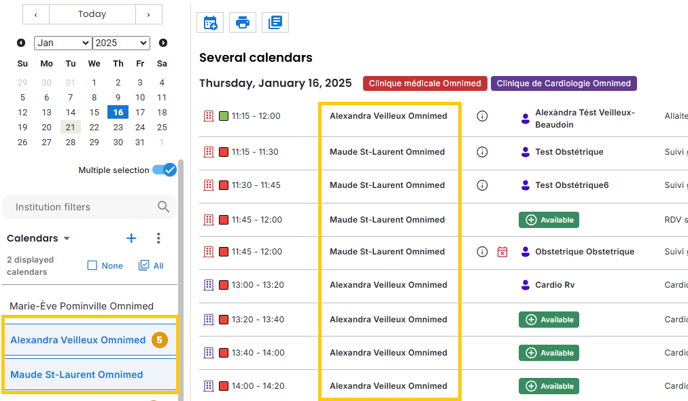Open patient Alexandra Tést Veilleux-Beaudoin
This screenshot has width=688, height=401.
585,118
